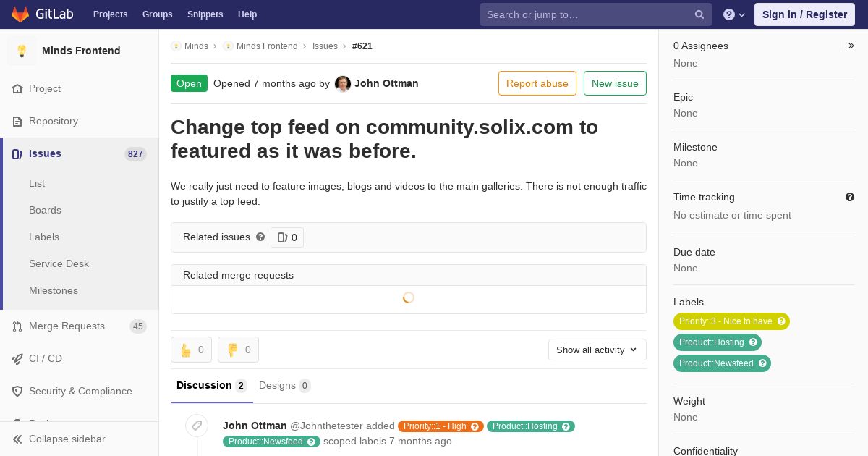
Task: Open the Help question-mark menu
Action: [x=734, y=14]
